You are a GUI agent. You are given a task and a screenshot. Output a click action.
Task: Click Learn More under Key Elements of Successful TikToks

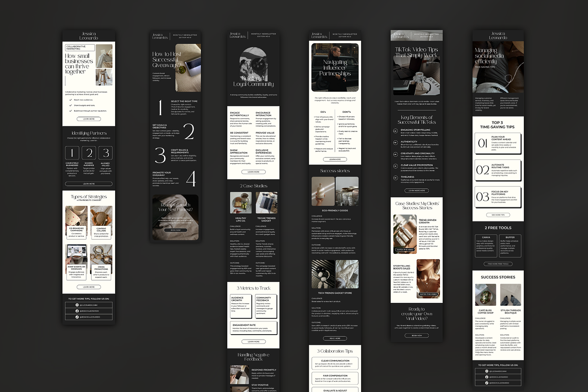(416, 191)
